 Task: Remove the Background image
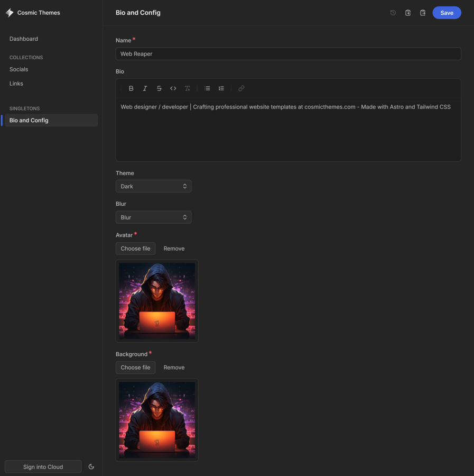[x=174, y=368]
